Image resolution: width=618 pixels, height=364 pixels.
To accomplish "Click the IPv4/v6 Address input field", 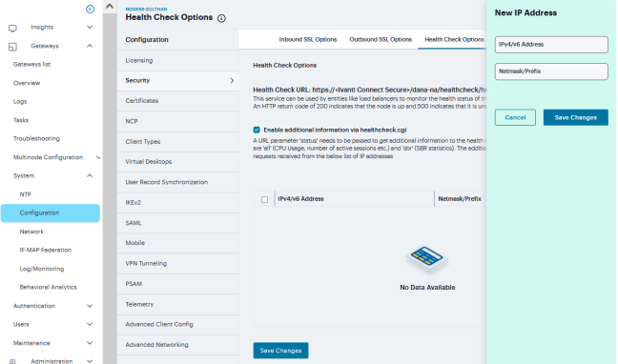I will pyautogui.click(x=551, y=45).
